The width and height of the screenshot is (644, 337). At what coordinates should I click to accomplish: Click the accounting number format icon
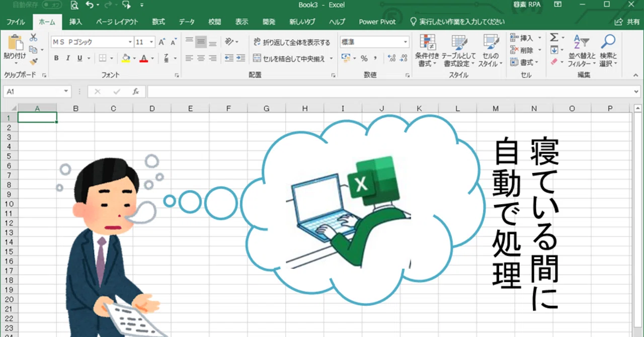coord(345,58)
